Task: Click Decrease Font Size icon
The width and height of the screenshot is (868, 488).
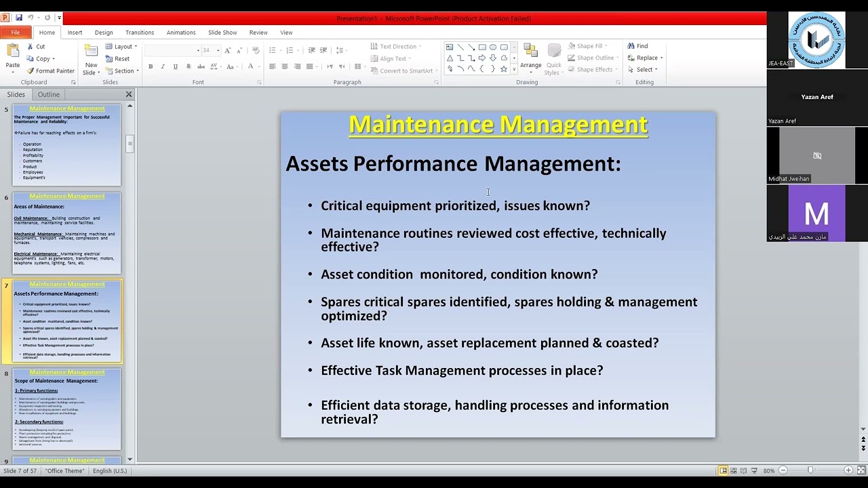Action: (240, 50)
